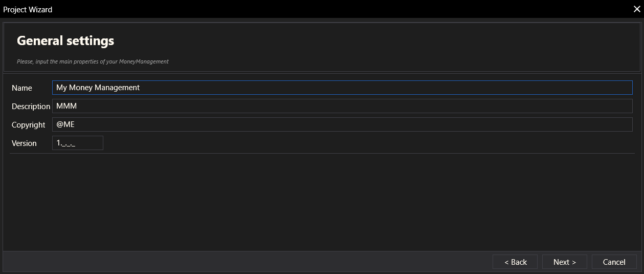Click blank footer area left of Back
The height and width of the screenshot is (274, 644).
click(x=246, y=262)
